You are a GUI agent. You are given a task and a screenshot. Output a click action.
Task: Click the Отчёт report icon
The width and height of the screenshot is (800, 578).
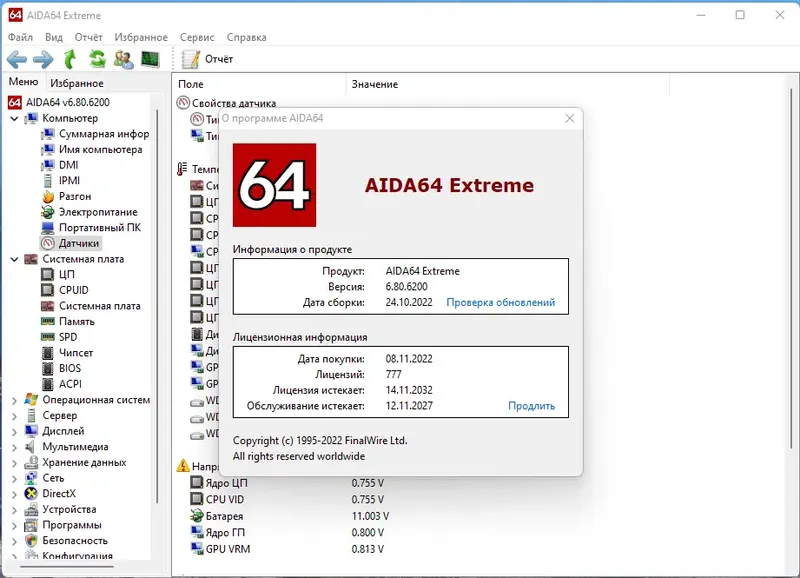193,59
